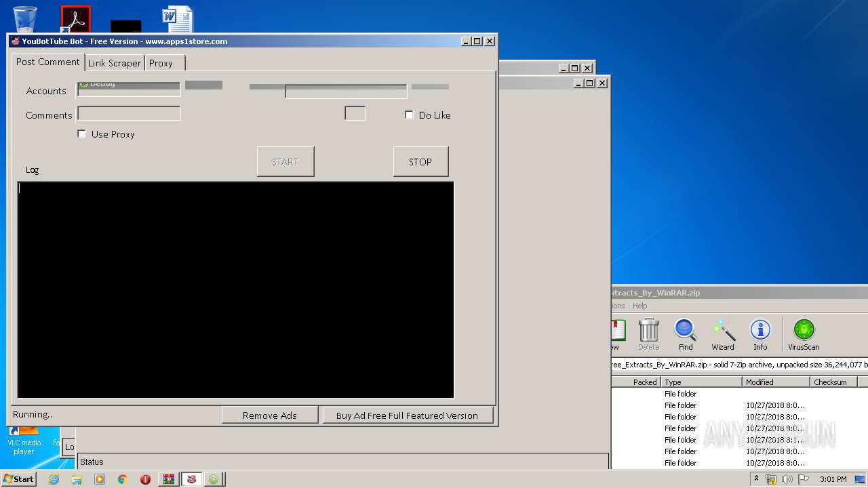Click WinRAR address bar archive path
This screenshot has width=868, height=488.
739,364
